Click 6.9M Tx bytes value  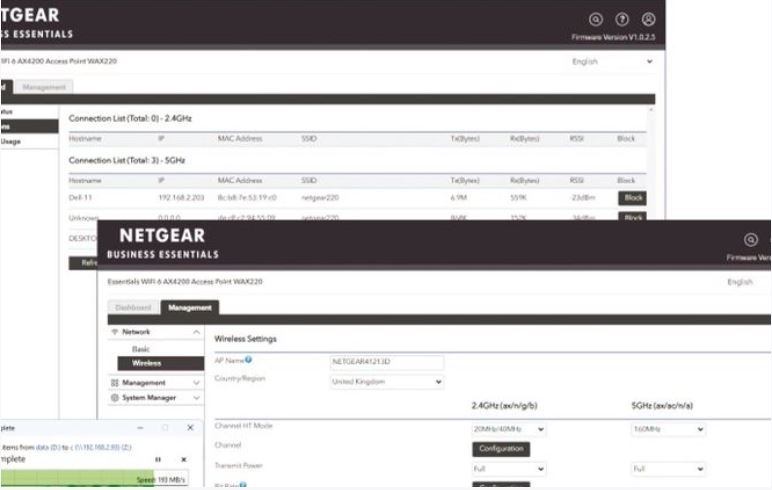tap(459, 197)
